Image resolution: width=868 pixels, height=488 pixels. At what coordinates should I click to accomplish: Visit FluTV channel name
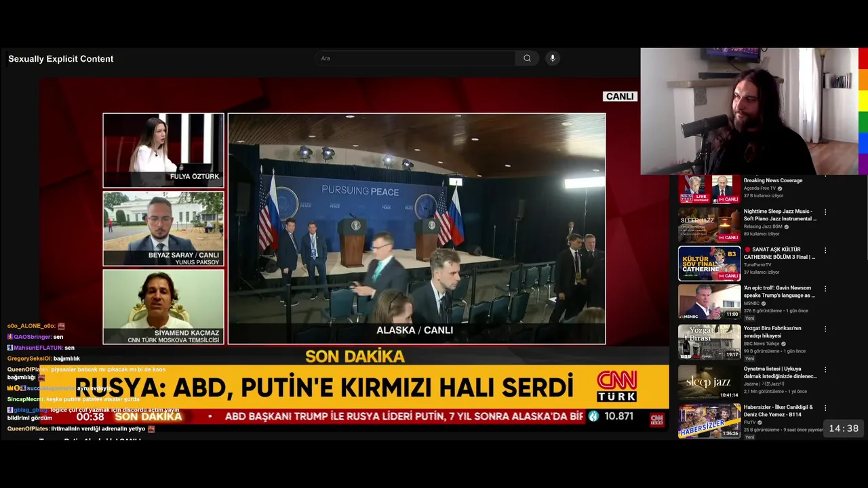pos(750,422)
